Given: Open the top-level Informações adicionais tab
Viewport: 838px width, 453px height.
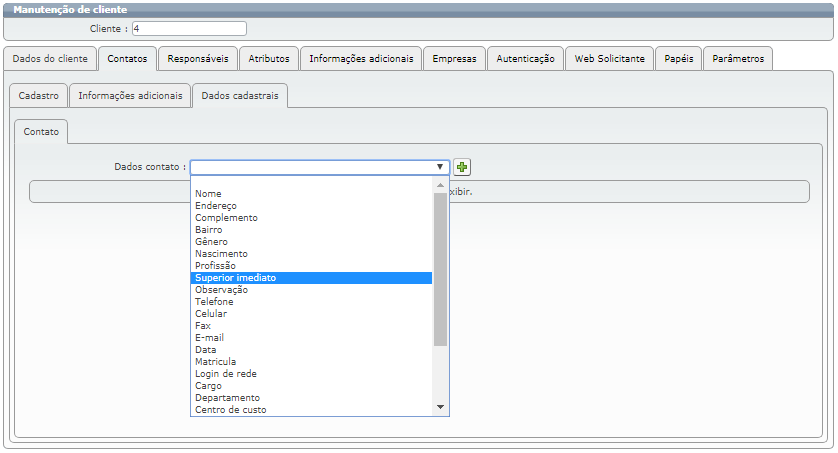Looking at the screenshot, I should (361, 59).
